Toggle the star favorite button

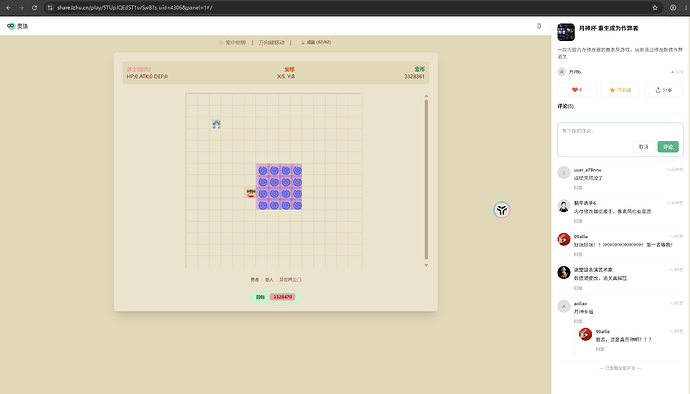click(620, 90)
